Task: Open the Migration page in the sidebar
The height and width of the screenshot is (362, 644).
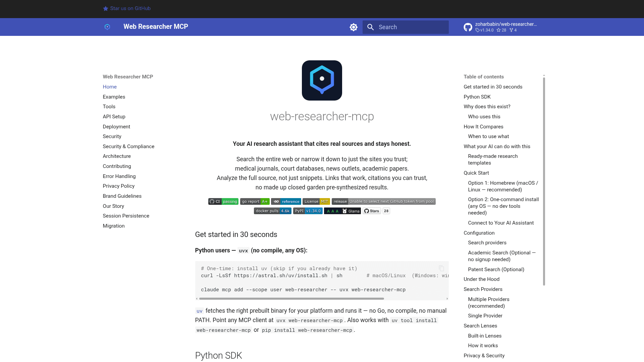Action: [114, 226]
